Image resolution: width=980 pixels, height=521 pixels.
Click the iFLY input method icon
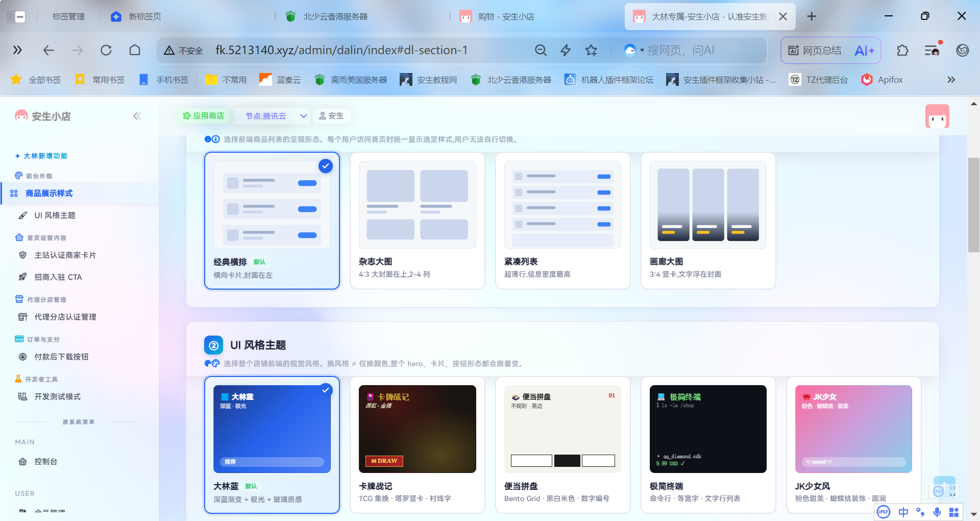click(884, 512)
